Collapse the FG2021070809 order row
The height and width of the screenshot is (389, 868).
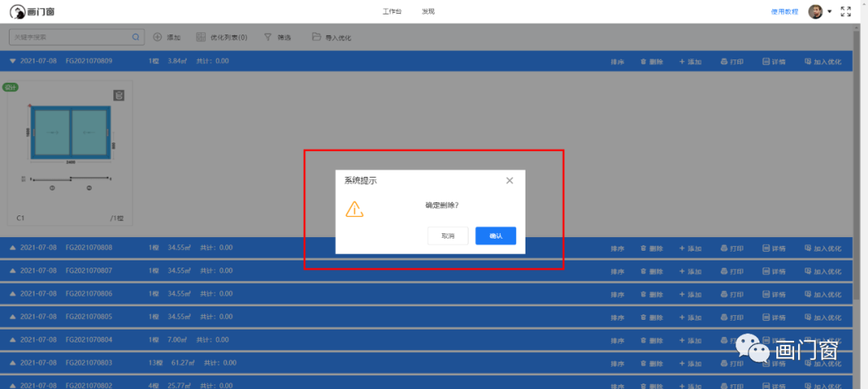(13, 61)
